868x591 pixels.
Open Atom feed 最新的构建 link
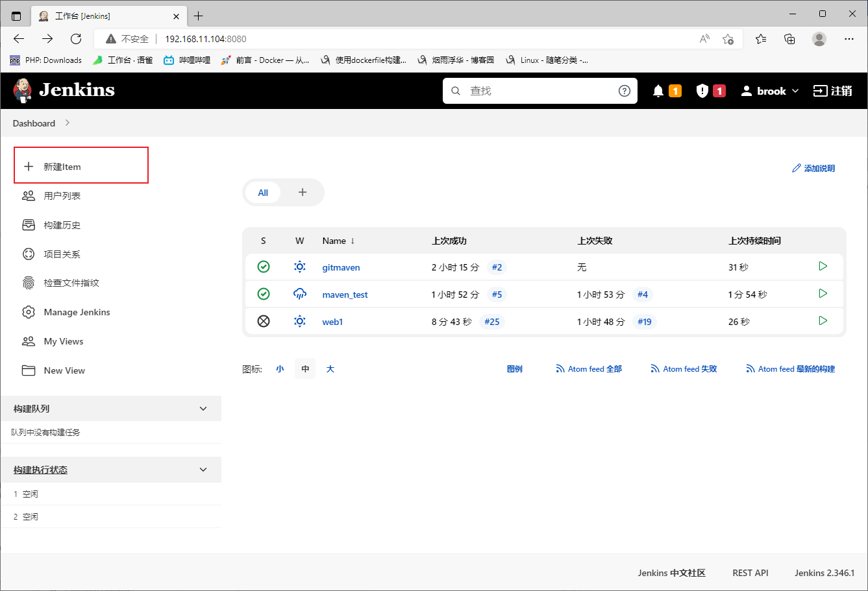(x=790, y=369)
